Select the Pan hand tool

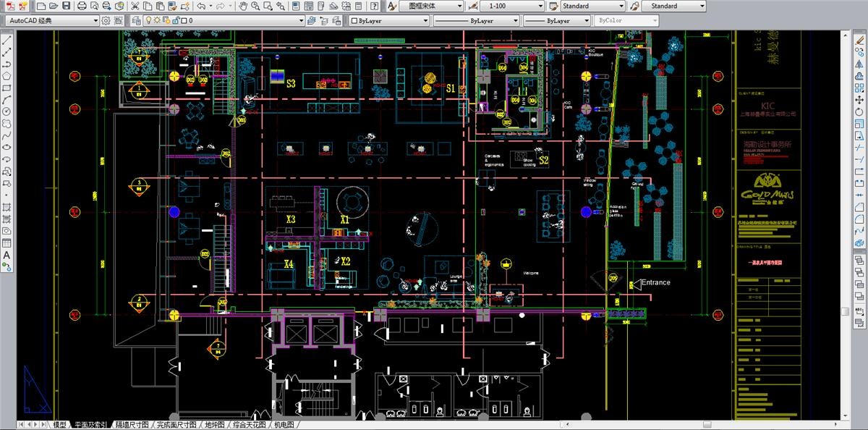pos(244,6)
